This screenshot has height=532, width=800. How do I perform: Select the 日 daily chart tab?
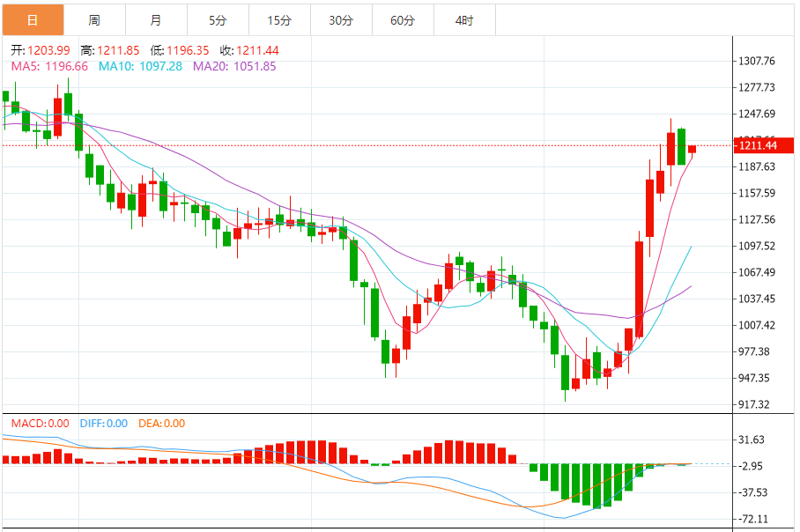(33, 20)
